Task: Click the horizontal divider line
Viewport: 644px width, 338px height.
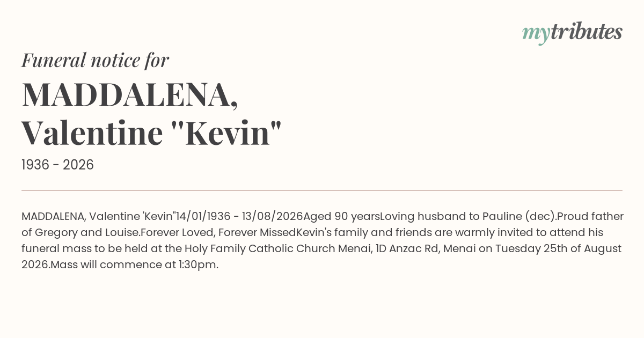Action: click(x=322, y=190)
